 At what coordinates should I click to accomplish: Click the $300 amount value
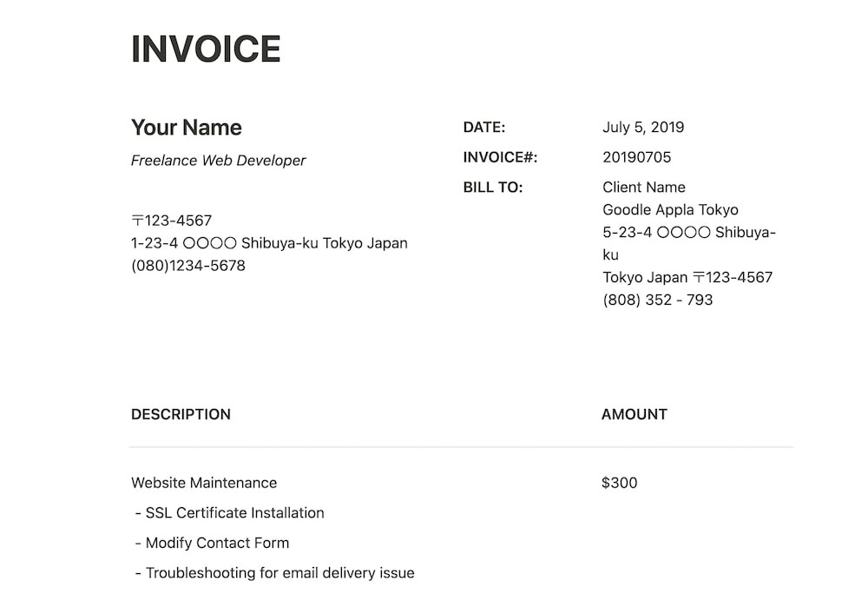point(619,483)
